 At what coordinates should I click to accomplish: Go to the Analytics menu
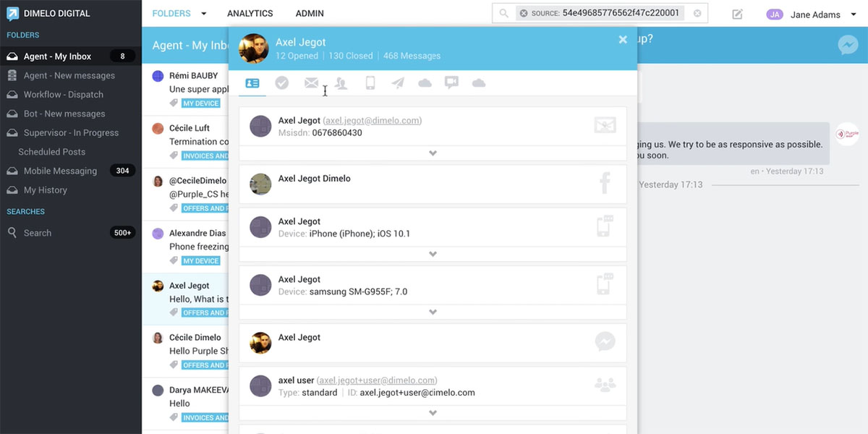point(250,13)
